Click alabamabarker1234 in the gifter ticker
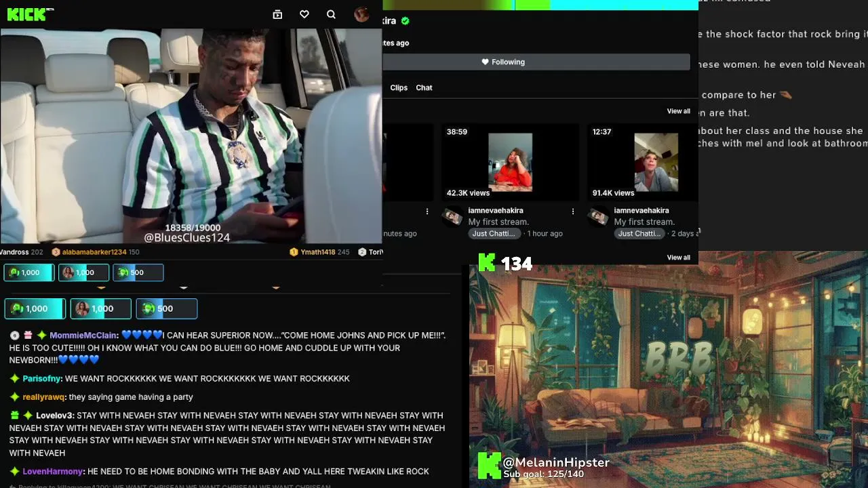Screen dimensions: 868x488 click(94, 252)
